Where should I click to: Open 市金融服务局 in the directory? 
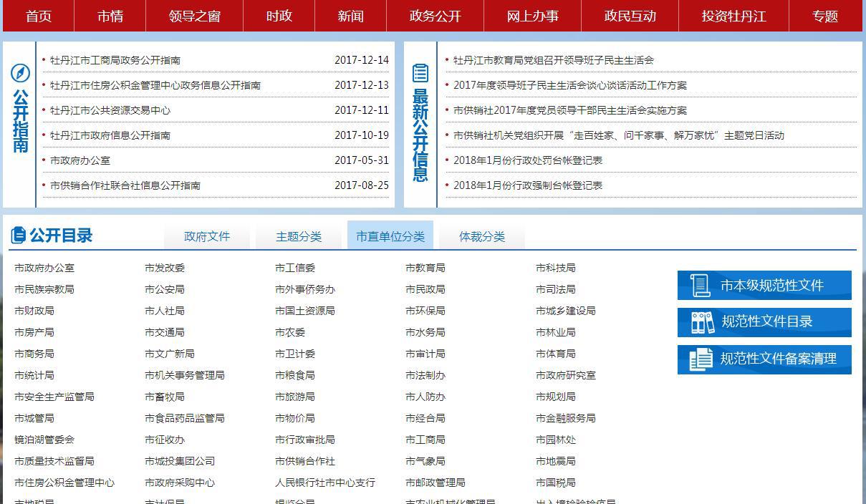point(566,418)
